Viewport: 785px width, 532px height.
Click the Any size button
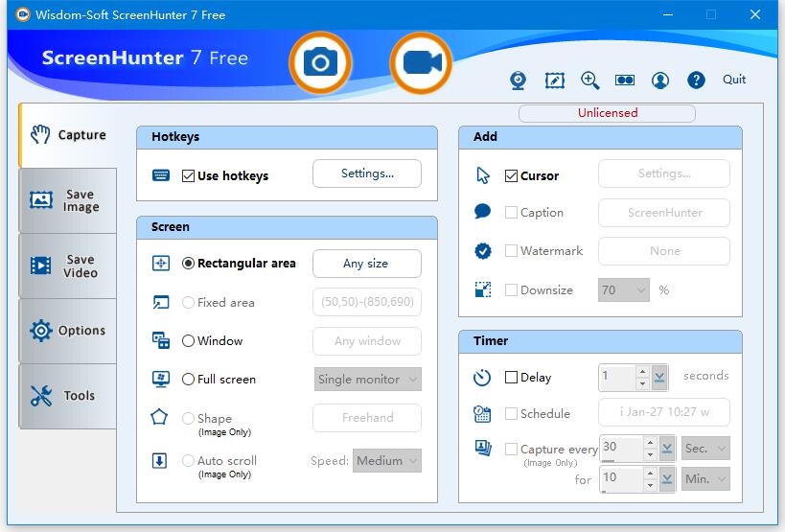click(x=367, y=264)
